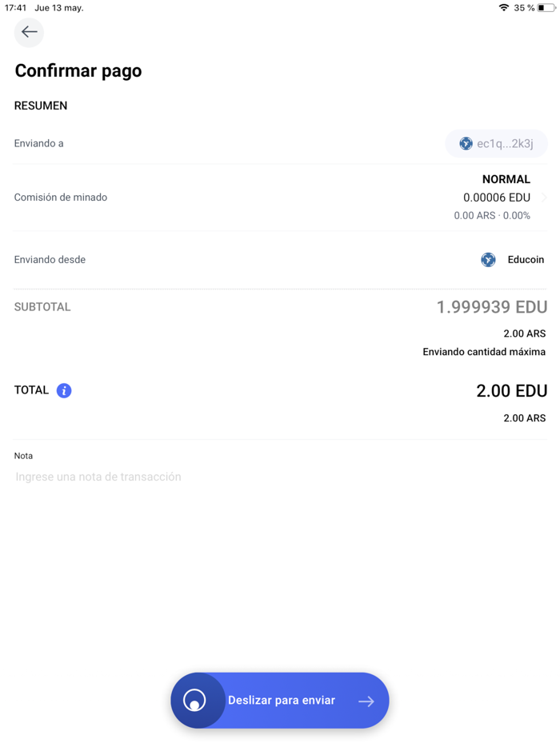Click the Educoin wallet globe icon

pos(488,259)
